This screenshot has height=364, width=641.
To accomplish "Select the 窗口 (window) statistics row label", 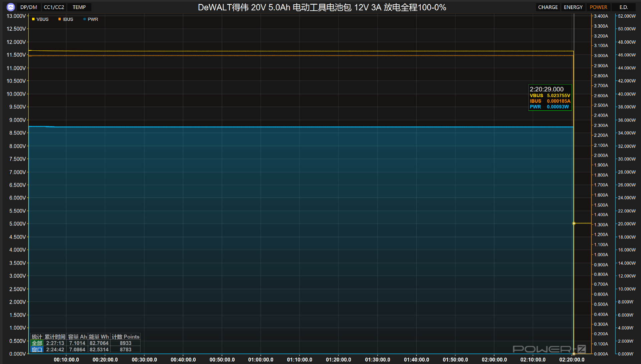I will [x=37, y=349].
